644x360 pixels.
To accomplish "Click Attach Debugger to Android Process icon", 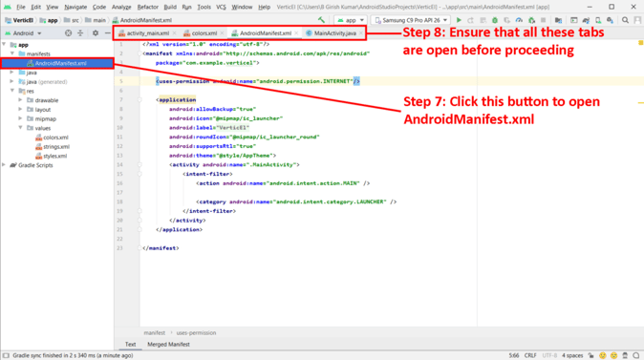I will point(531,20).
